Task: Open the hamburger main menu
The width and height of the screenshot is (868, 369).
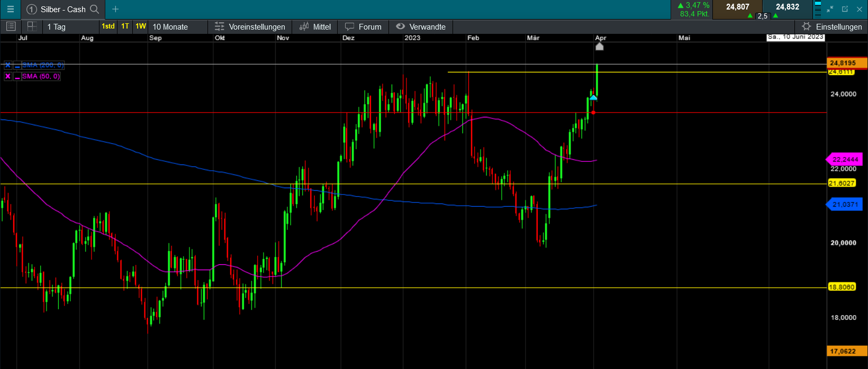Action: 10,9
